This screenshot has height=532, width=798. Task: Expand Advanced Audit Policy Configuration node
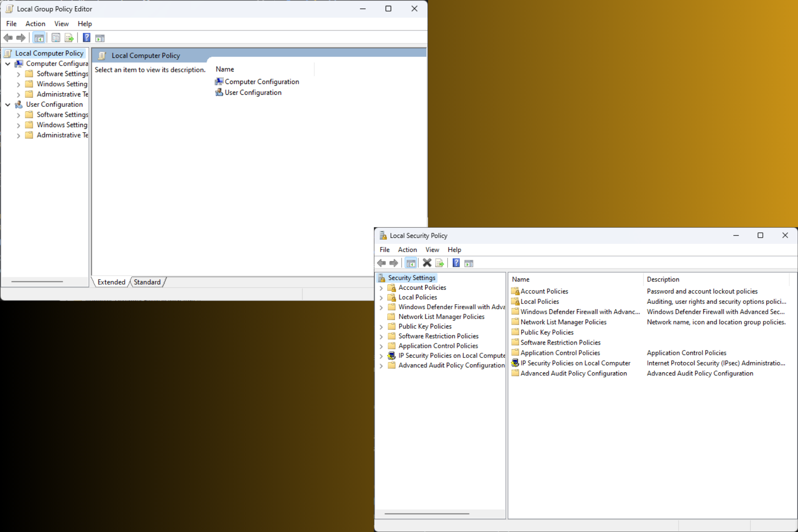(381, 366)
